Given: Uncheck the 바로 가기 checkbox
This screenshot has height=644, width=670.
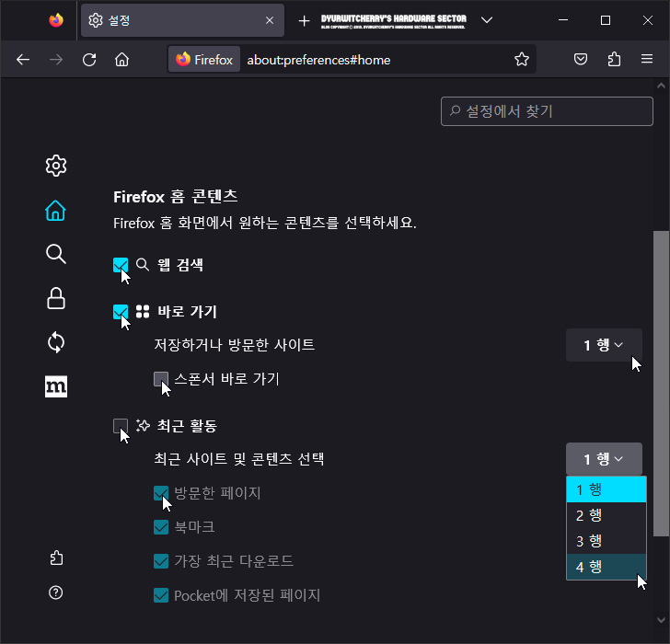Looking at the screenshot, I should tap(121, 312).
